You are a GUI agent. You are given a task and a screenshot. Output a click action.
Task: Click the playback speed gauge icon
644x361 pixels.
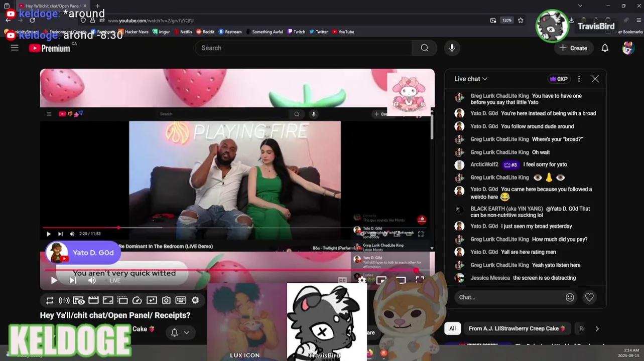pos(137,300)
